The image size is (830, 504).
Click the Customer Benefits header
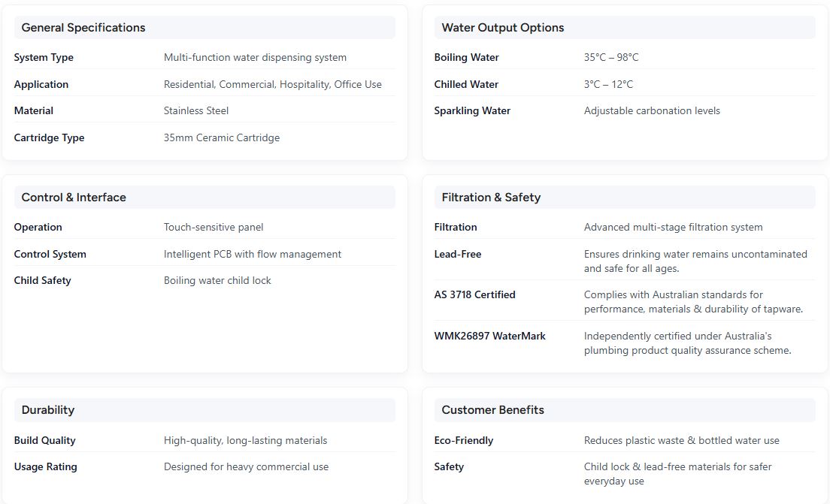492,410
